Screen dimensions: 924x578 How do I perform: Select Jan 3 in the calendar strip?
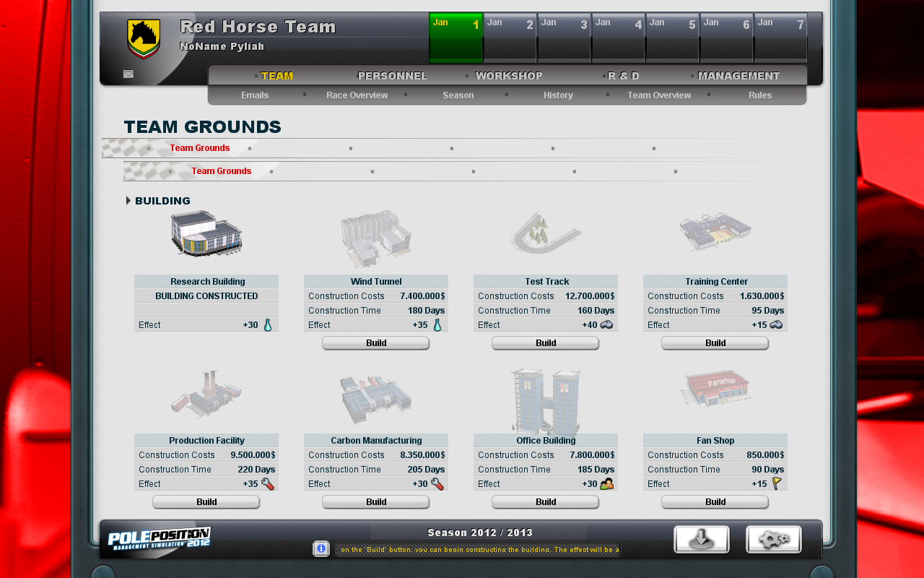(x=564, y=38)
